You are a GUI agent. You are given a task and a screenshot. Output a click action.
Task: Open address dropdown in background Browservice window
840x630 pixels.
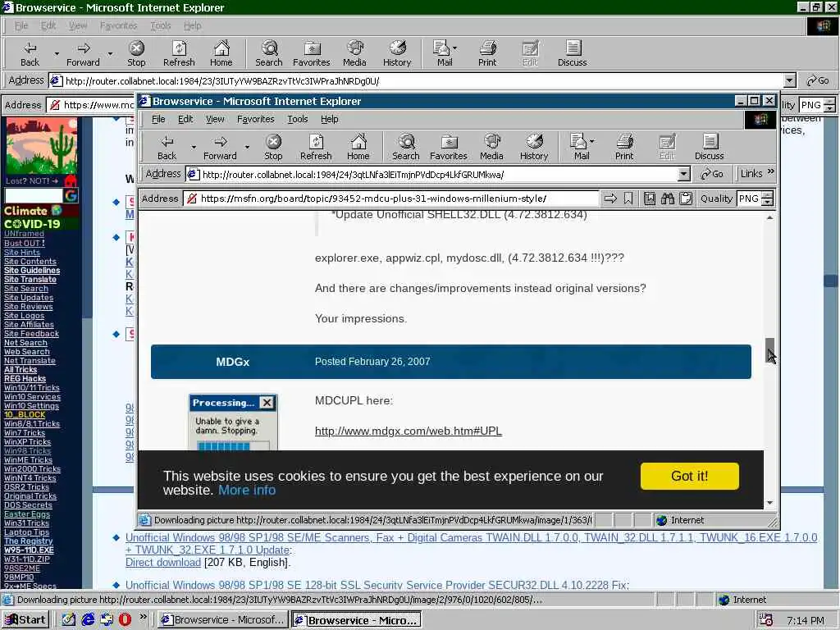790,81
